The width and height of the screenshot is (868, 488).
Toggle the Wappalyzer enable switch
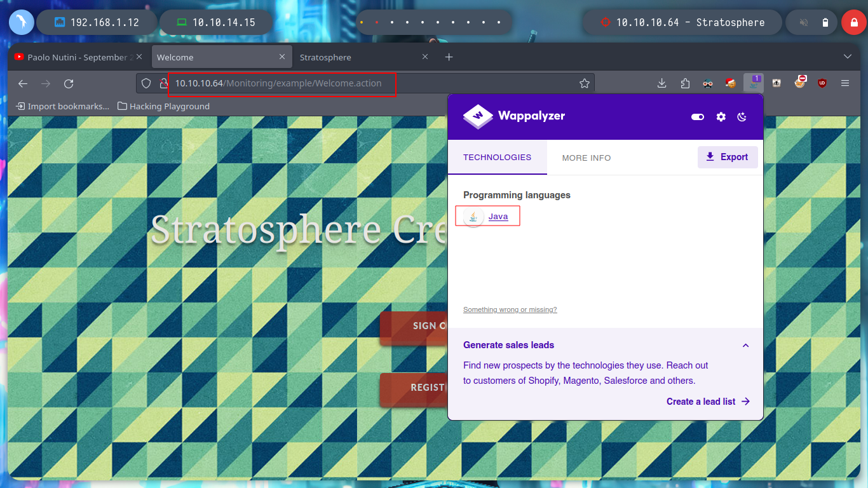pos(698,117)
